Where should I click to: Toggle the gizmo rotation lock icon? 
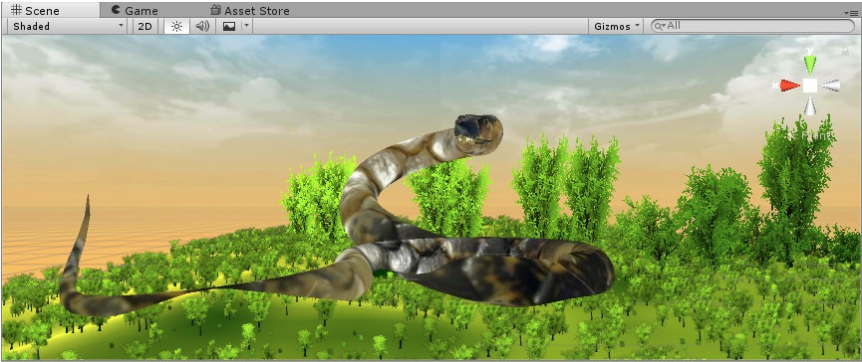tap(844, 51)
